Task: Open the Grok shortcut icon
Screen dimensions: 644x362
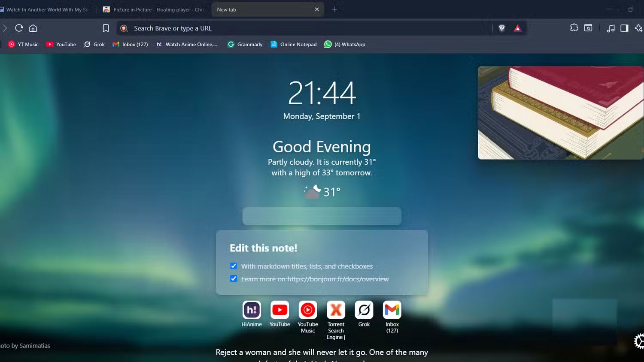Action: click(x=364, y=310)
